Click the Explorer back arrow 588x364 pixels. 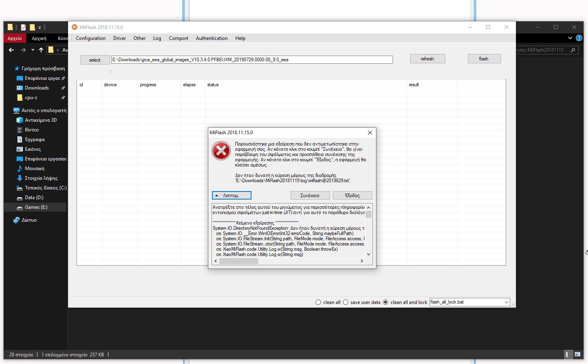11,50
